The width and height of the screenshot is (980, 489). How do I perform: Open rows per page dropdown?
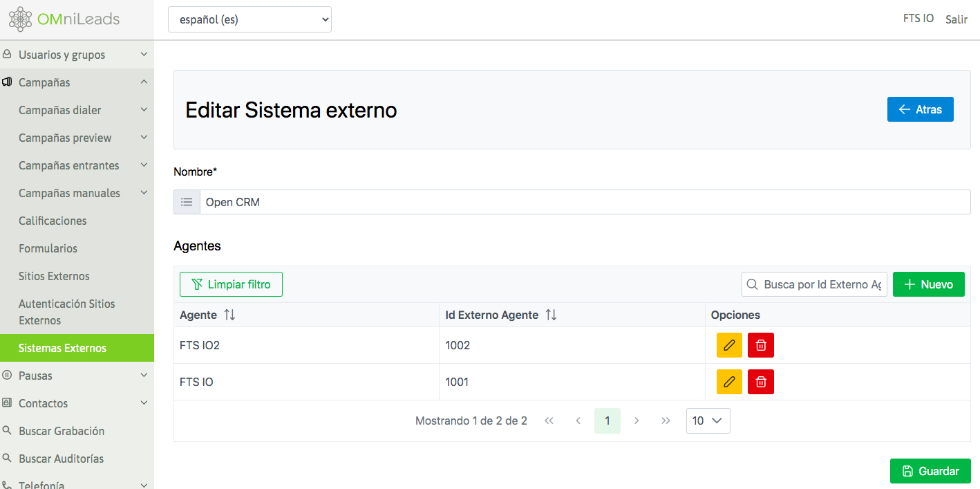point(708,421)
